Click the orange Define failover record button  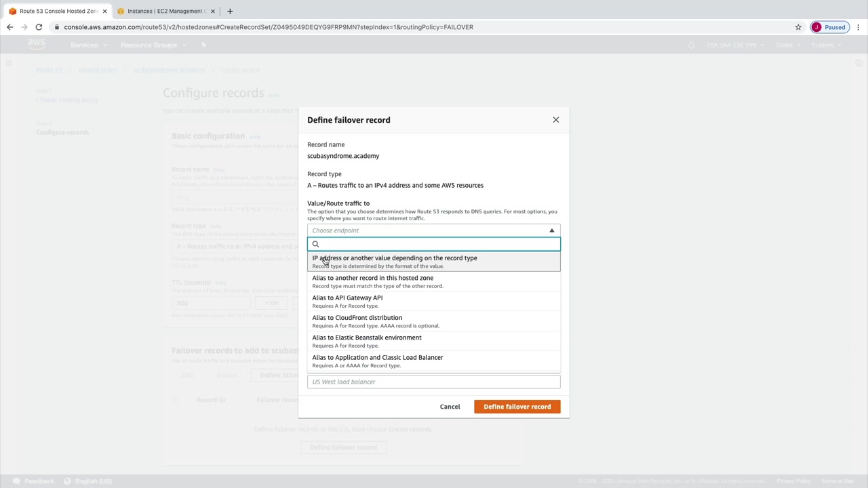click(517, 407)
